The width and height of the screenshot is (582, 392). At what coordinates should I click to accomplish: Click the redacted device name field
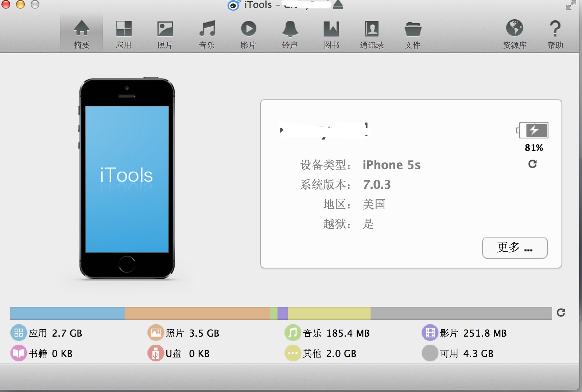[x=325, y=131]
